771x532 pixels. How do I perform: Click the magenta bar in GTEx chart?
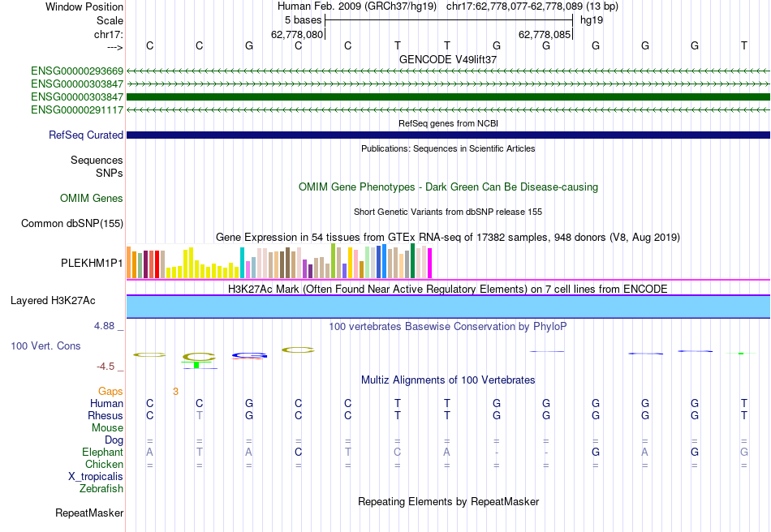pos(430,264)
